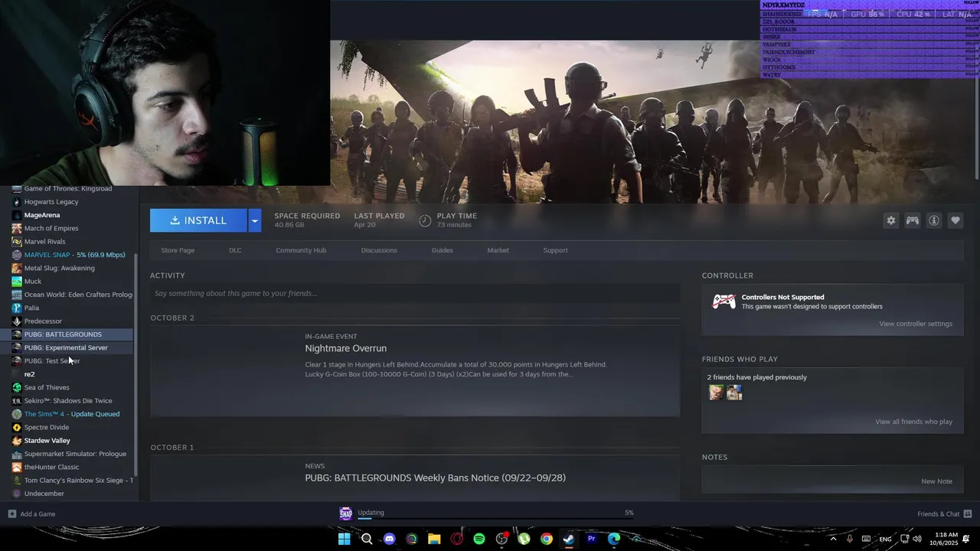Open uTorrent from the taskbar
The height and width of the screenshot is (551, 980).
tap(524, 539)
